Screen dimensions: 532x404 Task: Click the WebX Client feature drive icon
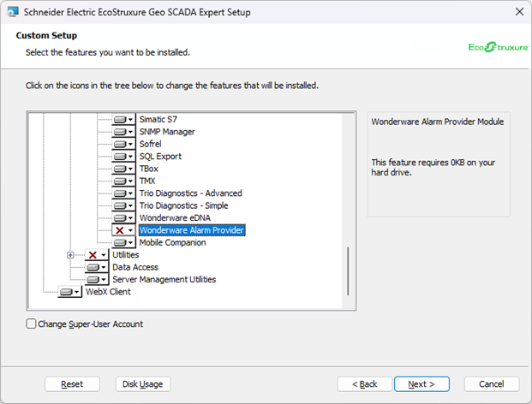pos(66,292)
